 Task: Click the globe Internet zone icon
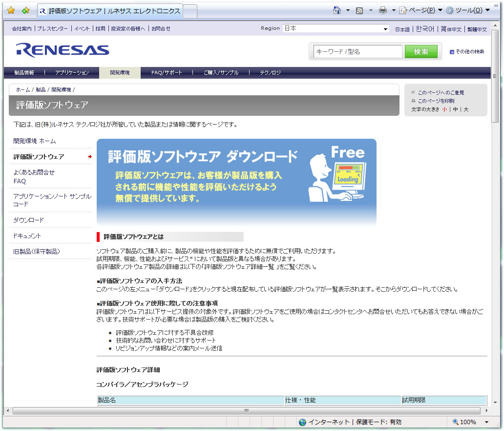302,422
